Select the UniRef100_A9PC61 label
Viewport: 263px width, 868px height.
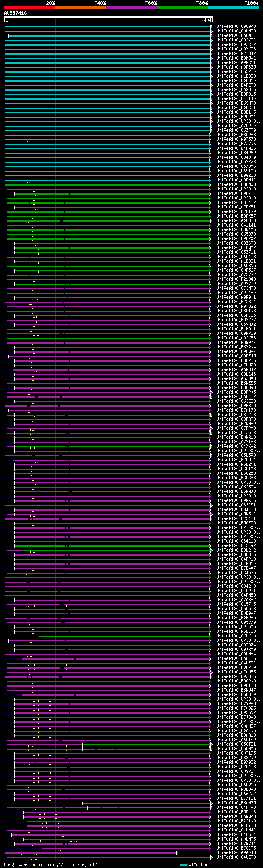pos(236,63)
